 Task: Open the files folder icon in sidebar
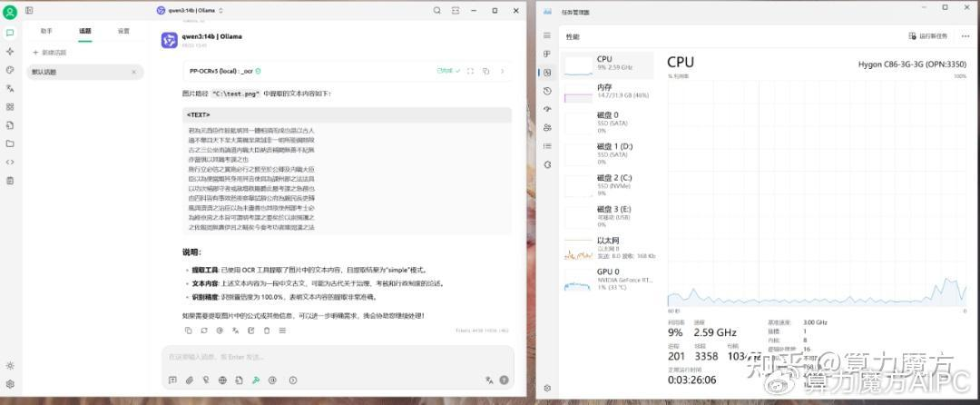[10, 143]
